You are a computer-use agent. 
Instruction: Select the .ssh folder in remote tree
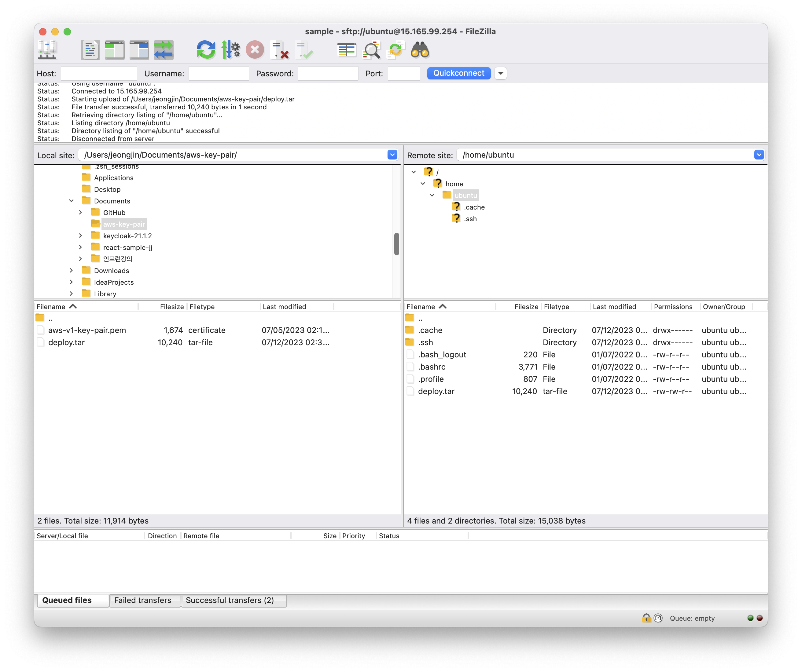tap(470, 219)
